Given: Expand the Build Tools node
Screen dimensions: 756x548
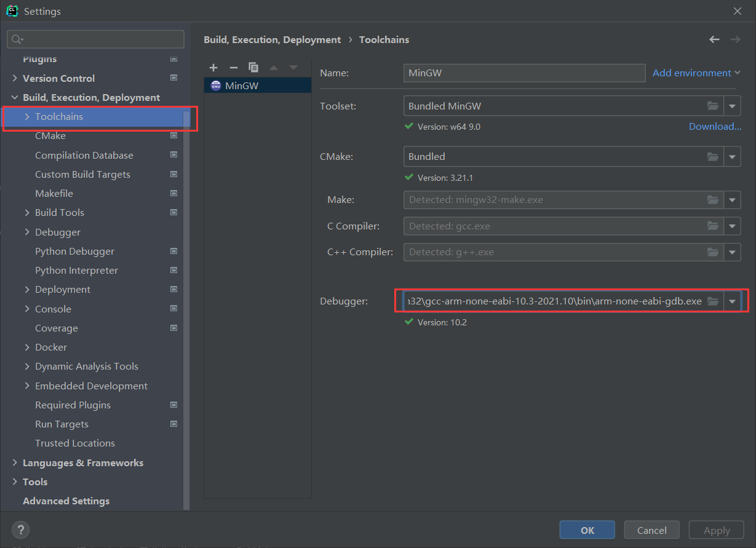Looking at the screenshot, I should [x=27, y=212].
